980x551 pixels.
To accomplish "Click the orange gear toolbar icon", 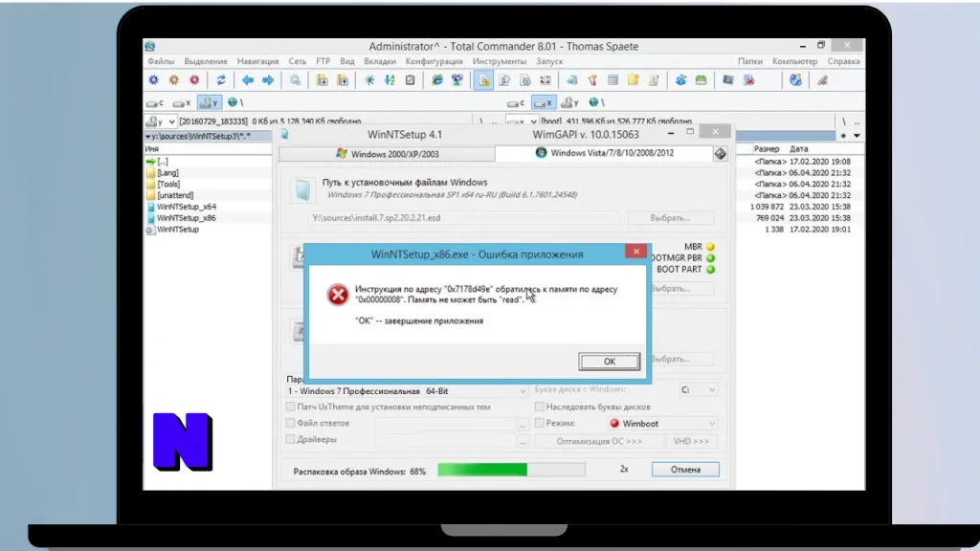I will pos(174,80).
